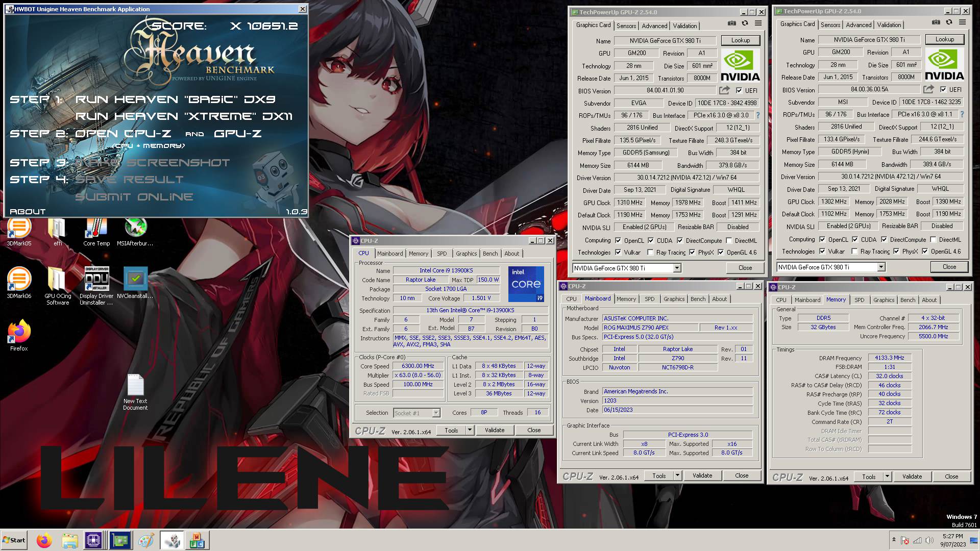Viewport: 980px width, 551px height.
Task: Click CPU Name field Intel Core i9 13900KS
Action: click(446, 270)
